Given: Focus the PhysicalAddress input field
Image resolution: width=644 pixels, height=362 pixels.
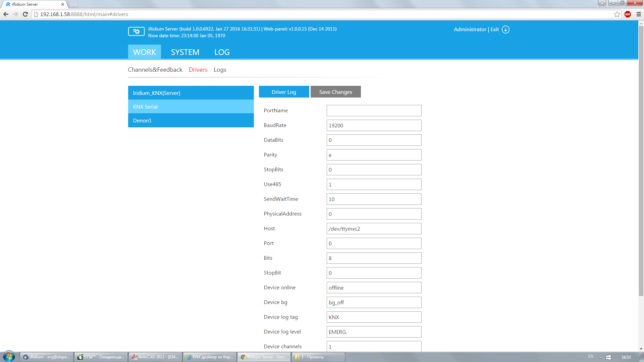Looking at the screenshot, I should pyautogui.click(x=374, y=214).
